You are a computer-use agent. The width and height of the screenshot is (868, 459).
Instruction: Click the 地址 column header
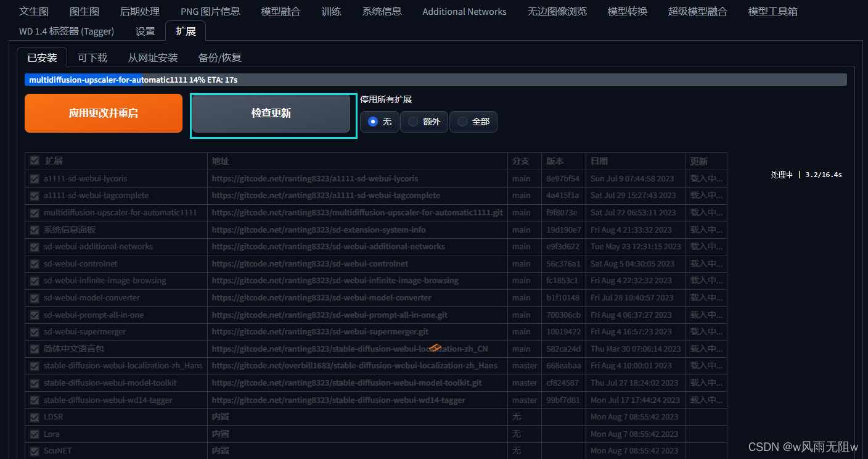tap(220, 161)
